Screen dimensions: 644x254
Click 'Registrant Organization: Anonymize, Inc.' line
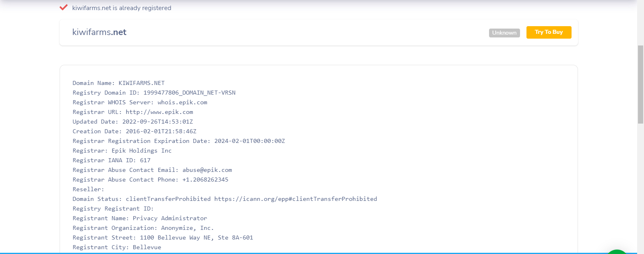(x=143, y=228)
